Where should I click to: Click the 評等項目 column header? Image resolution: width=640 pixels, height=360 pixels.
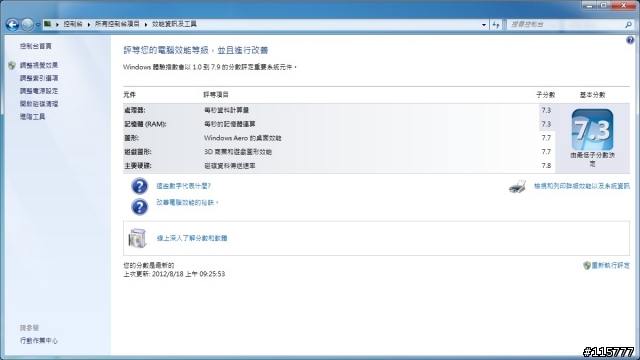(x=216, y=95)
